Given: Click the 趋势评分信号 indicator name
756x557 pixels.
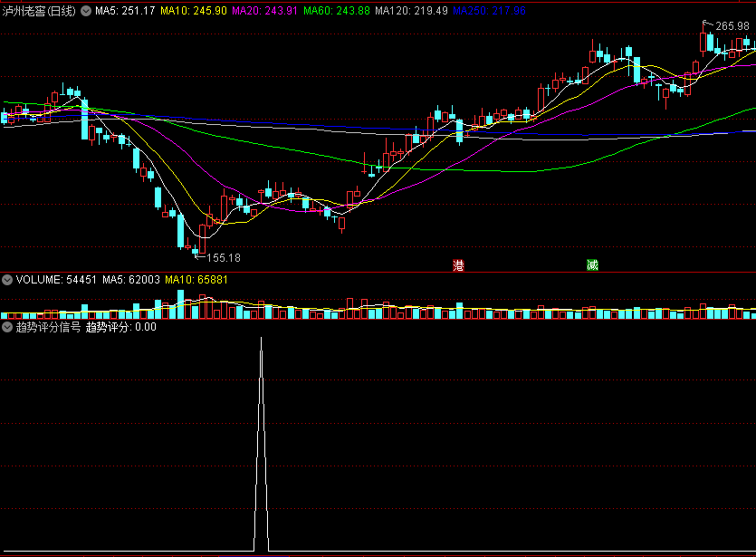Looking at the screenshot, I should point(48,327).
